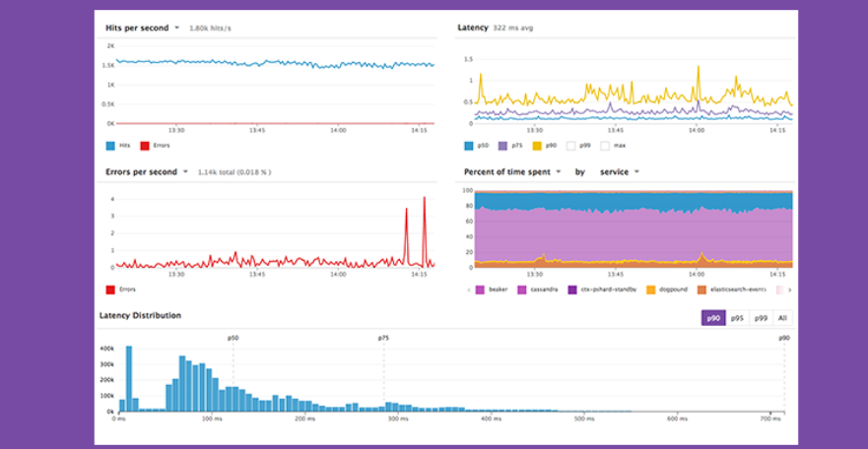Image resolution: width=868 pixels, height=449 pixels.
Task: Enable the max latency series checkbox
Action: (x=604, y=145)
